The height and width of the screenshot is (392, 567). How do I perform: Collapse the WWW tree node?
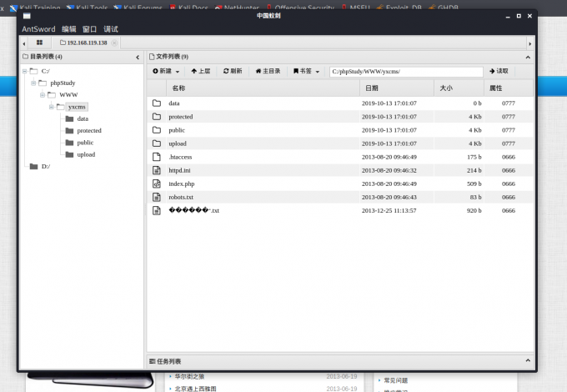(x=43, y=95)
